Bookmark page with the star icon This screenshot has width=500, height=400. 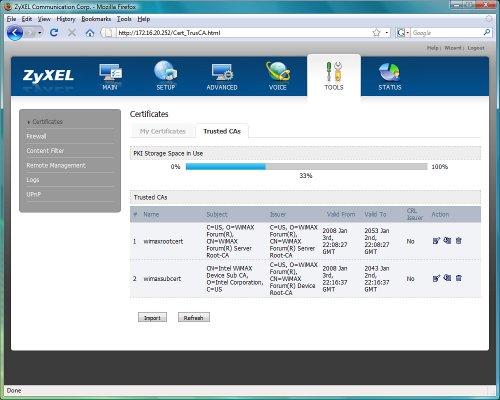(376, 33)
